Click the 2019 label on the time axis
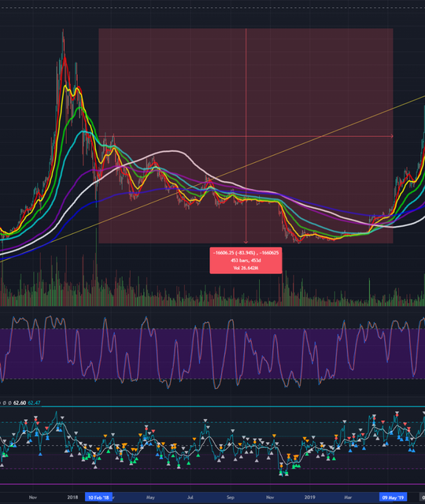The width and height of the screenshot is (425, 504). pos(309,497)
